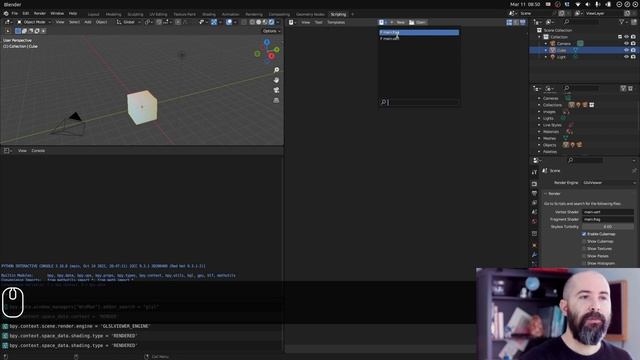Hide the Light with its eye icon
Image resolution: width=640 pixels, height=360 pixels.
[x=626, y=57]
